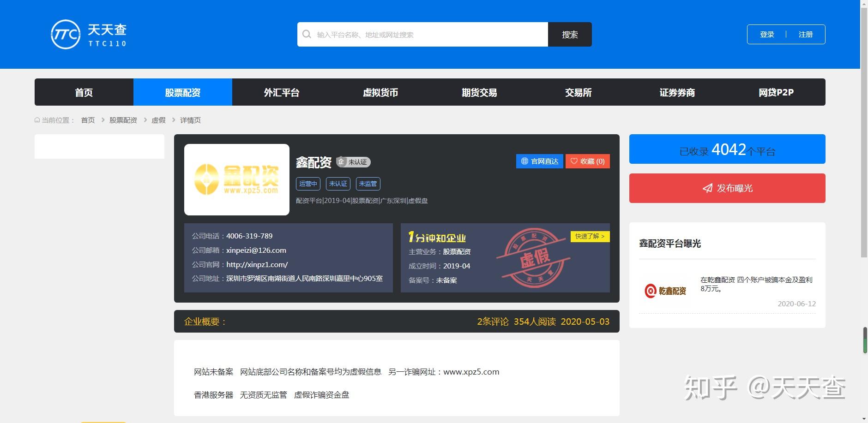Click the phone number 4006-319-789
The image size is (868, 423).
pos(249,236)
